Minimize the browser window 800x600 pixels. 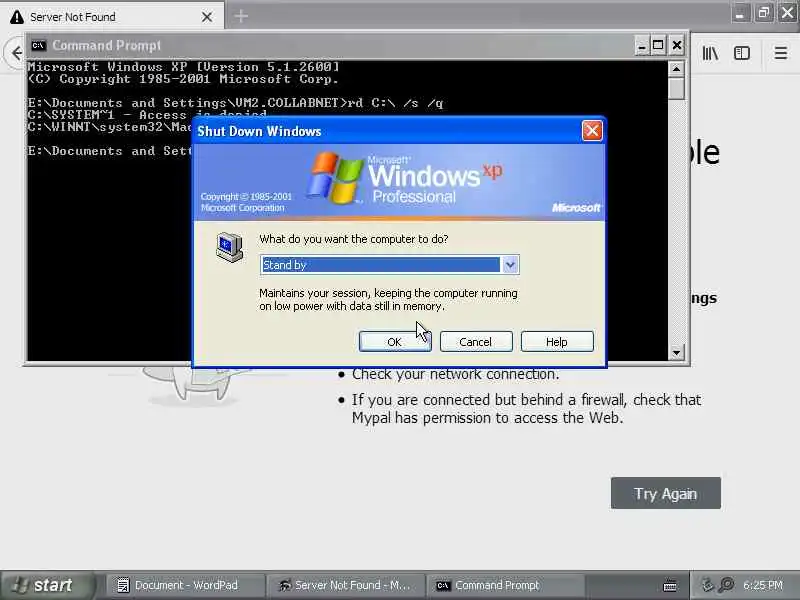click(x=740, y=13)
